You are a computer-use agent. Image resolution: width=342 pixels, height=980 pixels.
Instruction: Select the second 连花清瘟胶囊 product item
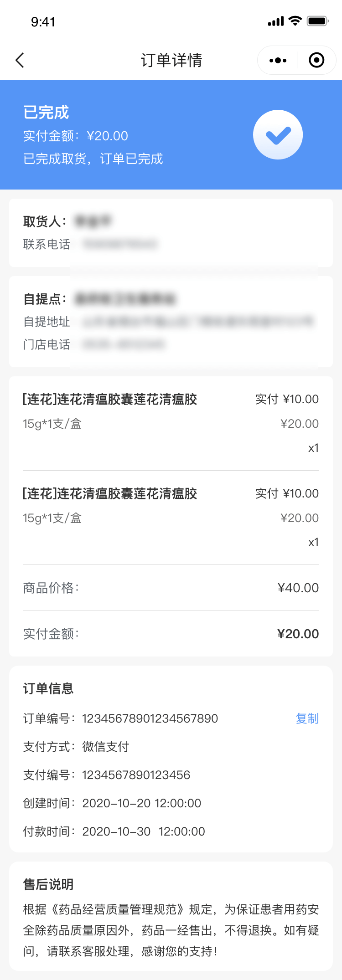[110, 494]
